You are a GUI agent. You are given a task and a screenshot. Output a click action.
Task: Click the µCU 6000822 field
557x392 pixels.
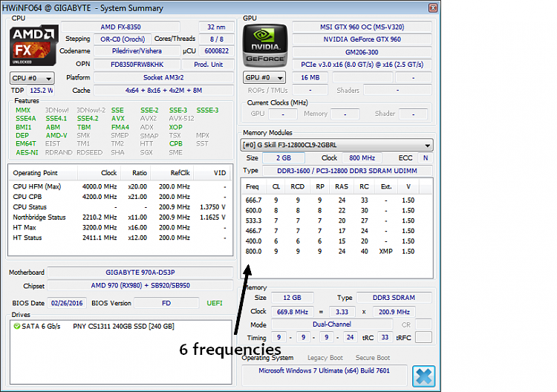click(216, 50)
